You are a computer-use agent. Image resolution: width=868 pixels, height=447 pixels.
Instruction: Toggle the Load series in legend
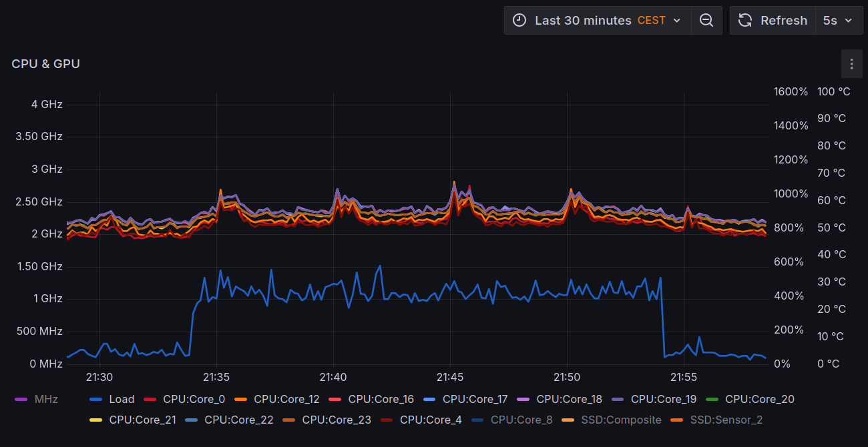click(122, 400)
